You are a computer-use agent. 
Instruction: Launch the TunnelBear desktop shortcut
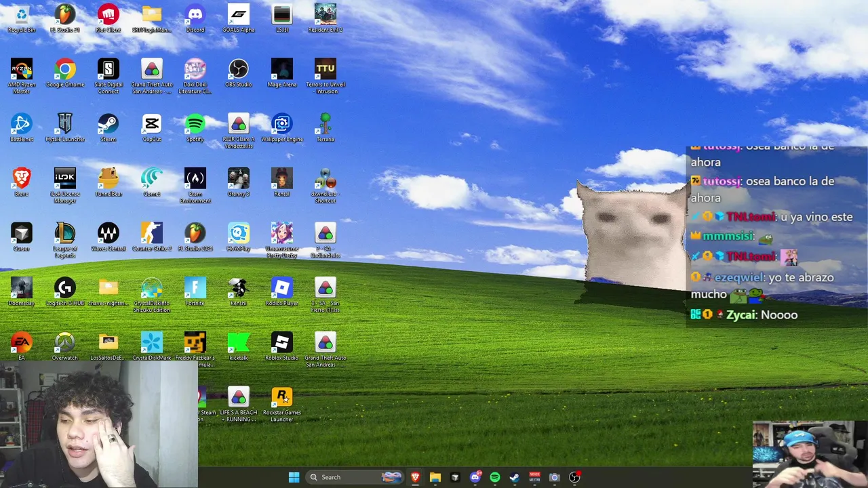[108, 182]
